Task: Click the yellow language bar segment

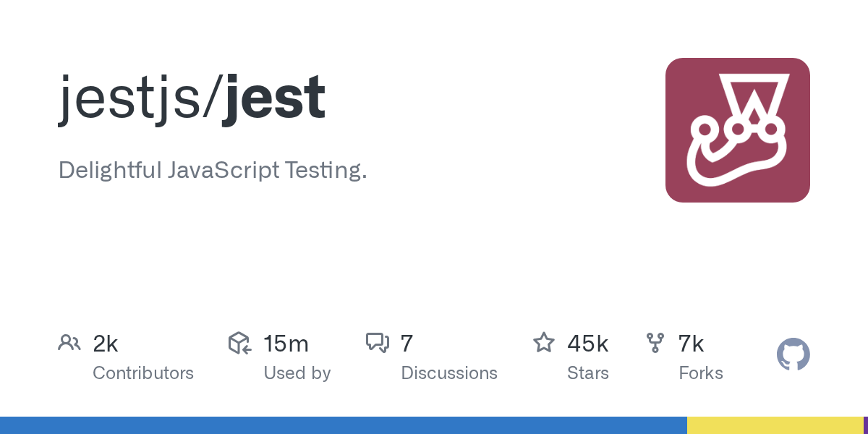Action: (774, 425)
